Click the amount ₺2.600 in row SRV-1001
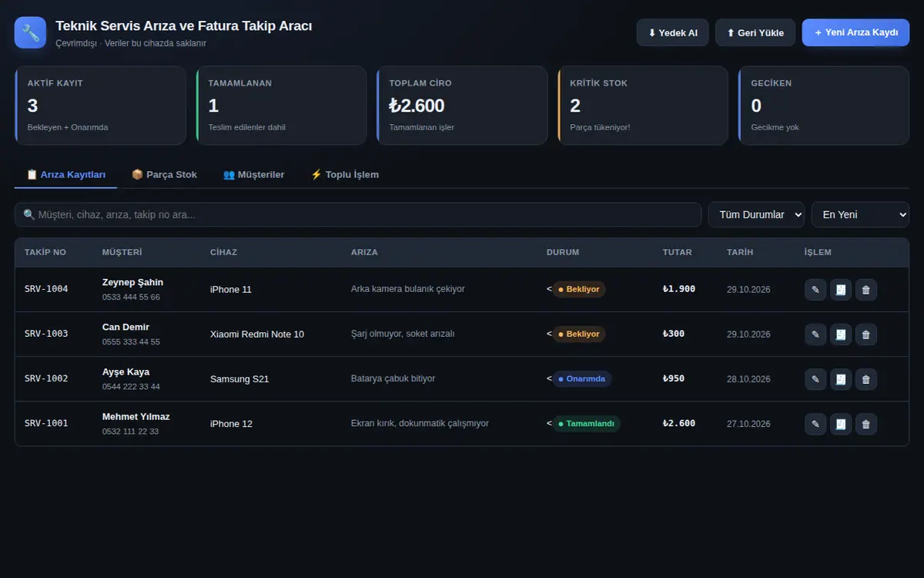The image size is (924, 578). (x=679, y=424)
